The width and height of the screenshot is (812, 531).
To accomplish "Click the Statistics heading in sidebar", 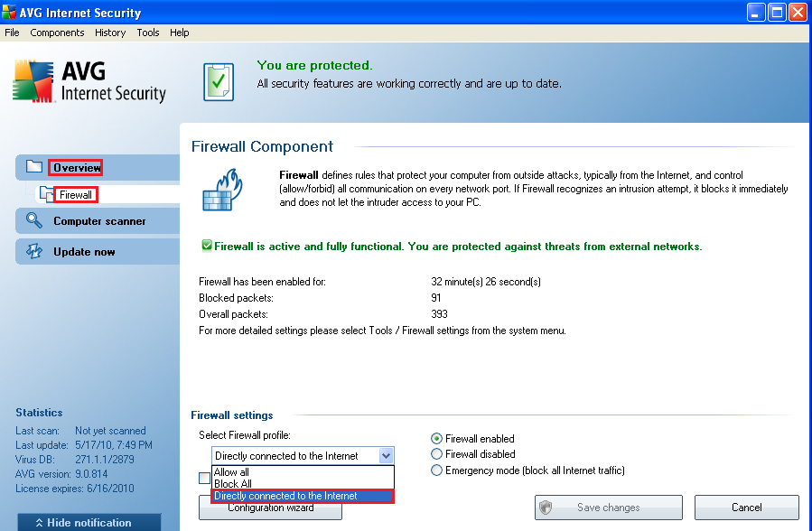I will click(x=39, y=413).
